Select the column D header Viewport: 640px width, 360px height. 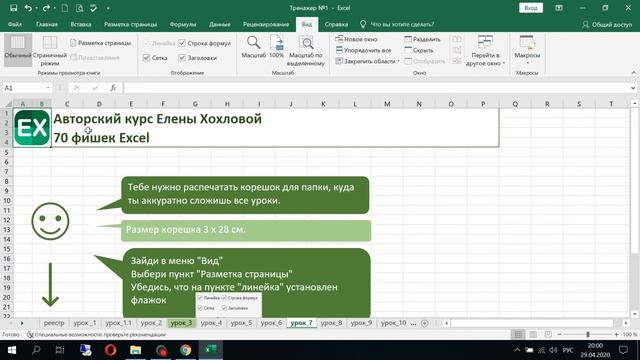[99, 104]
